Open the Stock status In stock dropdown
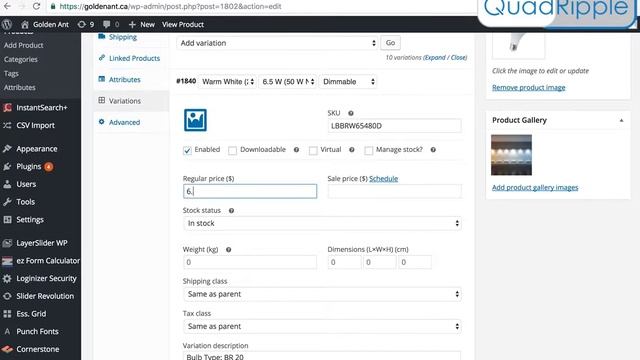Screen dimensions: 640x360 click(x=322, y=223)
